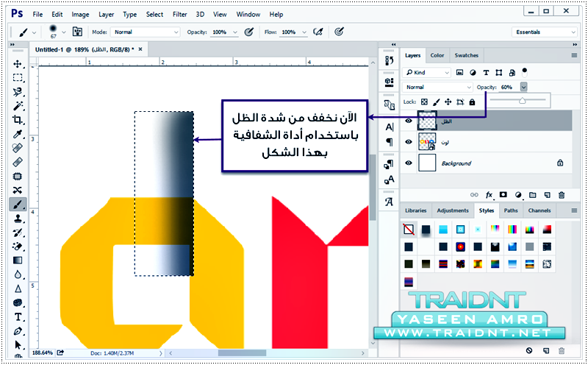Select the Horizontal Type tool

point(17,317)
